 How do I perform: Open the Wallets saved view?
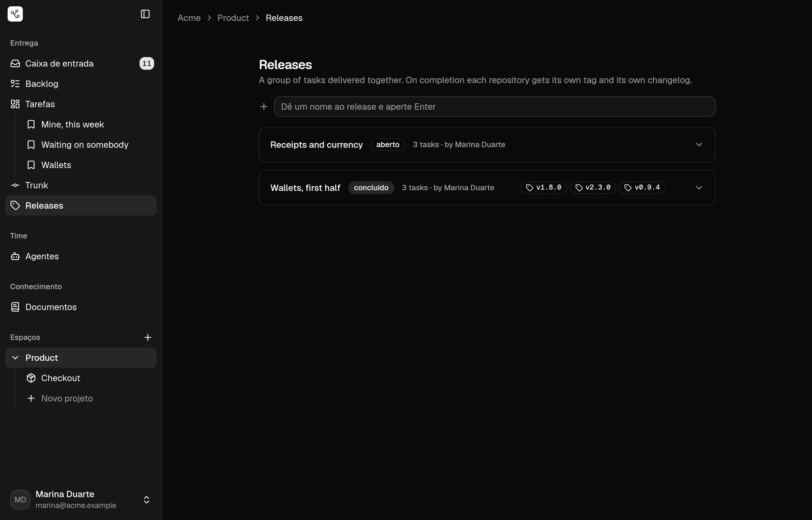point(88,165)
